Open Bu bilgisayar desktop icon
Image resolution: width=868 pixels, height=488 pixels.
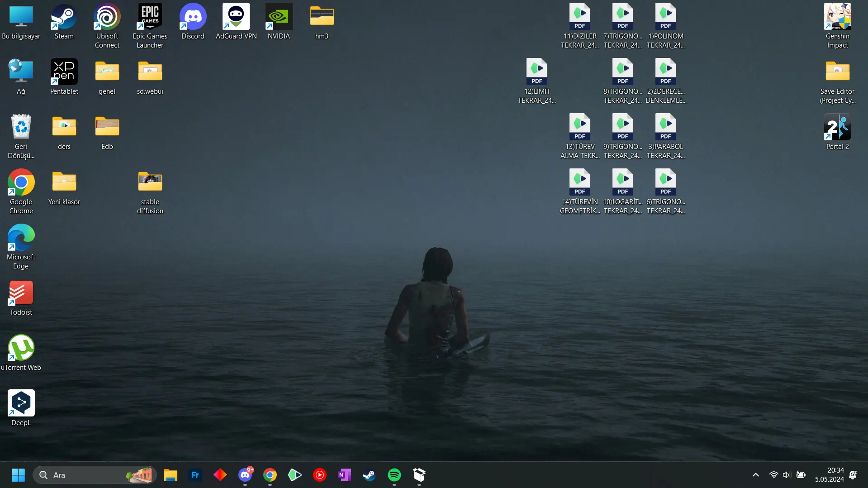point(21,22)
